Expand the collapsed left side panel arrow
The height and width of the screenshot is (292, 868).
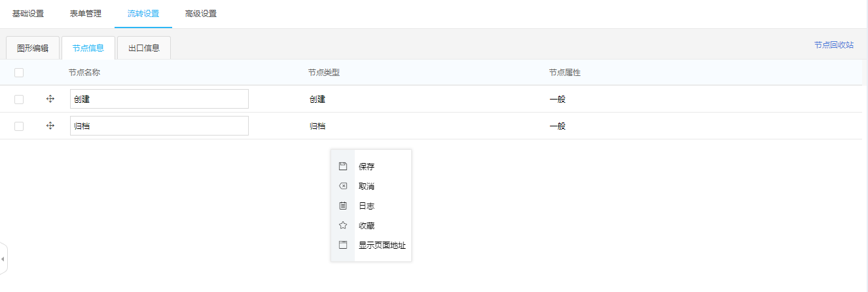coord(3,259)
